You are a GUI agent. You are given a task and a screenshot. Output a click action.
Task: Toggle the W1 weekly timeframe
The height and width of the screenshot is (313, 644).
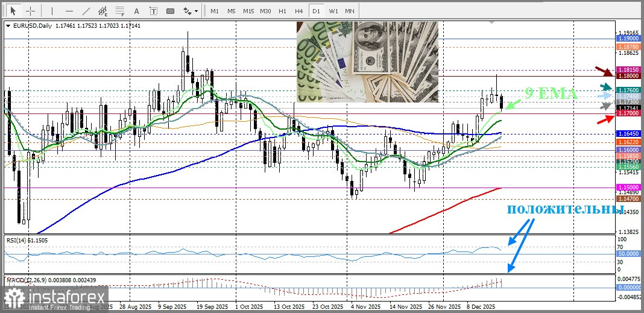tap(333, 11)
